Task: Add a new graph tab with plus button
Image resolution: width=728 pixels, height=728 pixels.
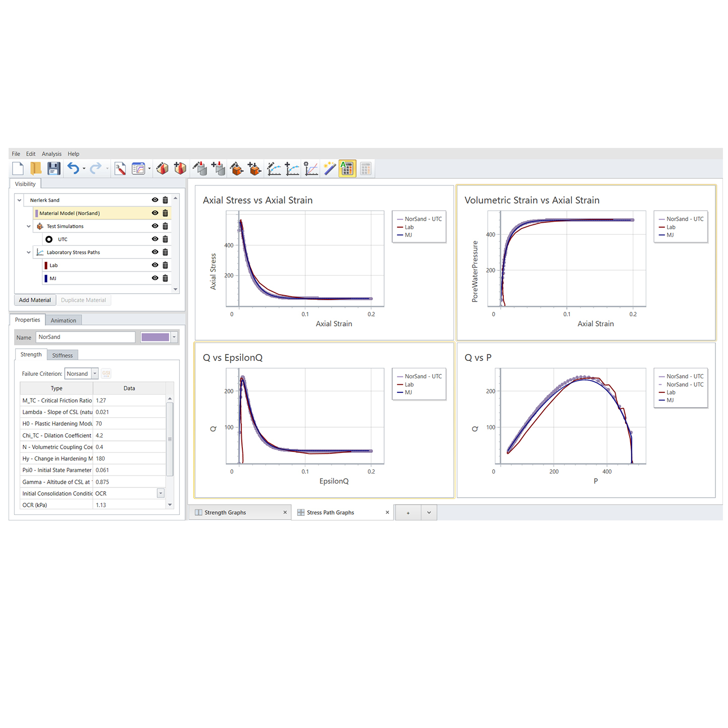Action: click(x=408, y=512)
